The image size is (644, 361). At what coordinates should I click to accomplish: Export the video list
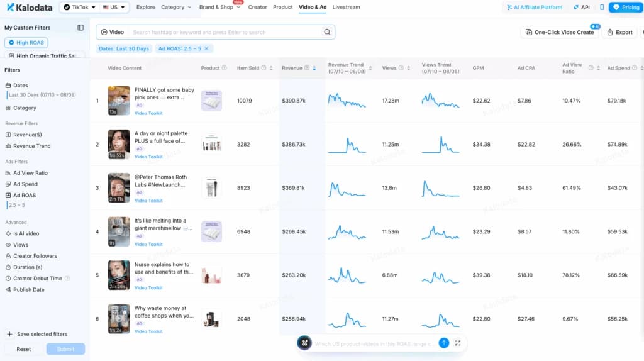(x=619, y=32)
